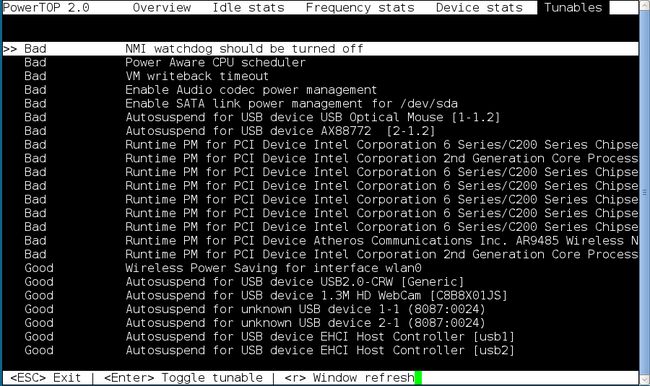Select Atheros AR9485 Wireless Runtime PM row
Image resolution: width=650 pixels, height=386 pixels.
[x=320, y=240]
